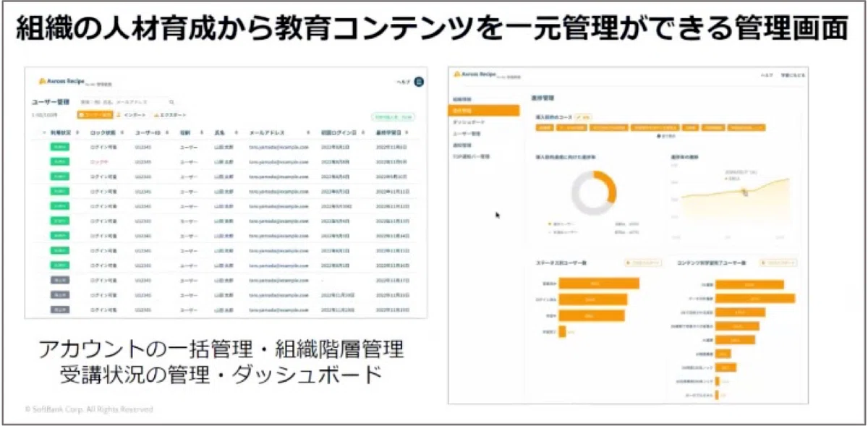Select highlighted 進捗管理 sidebar item
Screen dimensions: 868x426
483,111
